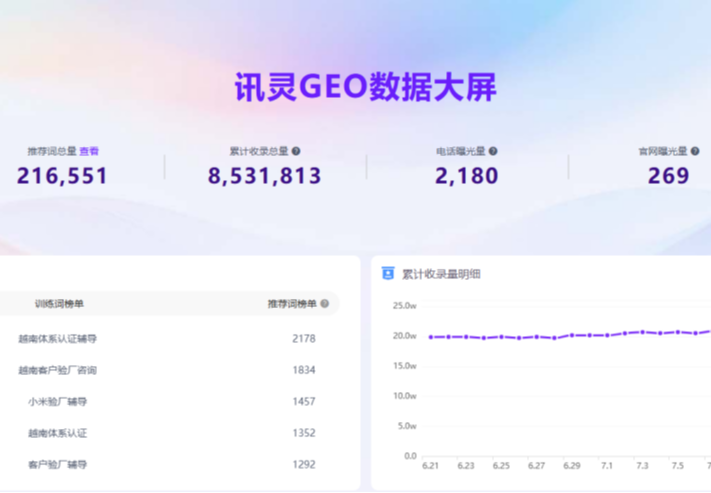This screenshot has width=711, height=493.
Task: Click the value 1457 in the list
Action: [304, 401]
